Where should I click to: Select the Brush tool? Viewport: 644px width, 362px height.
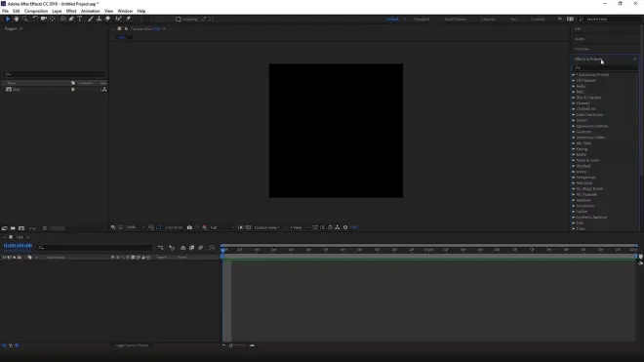click(x=91, y=19)
